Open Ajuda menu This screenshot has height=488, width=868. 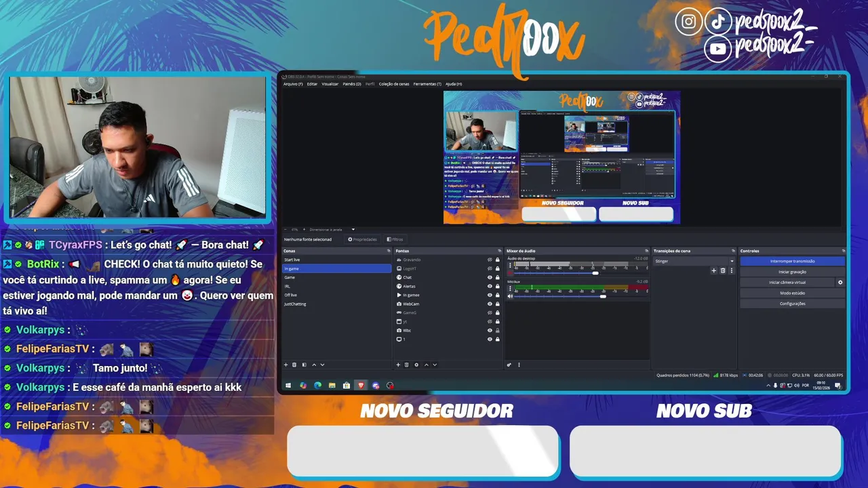454,84
